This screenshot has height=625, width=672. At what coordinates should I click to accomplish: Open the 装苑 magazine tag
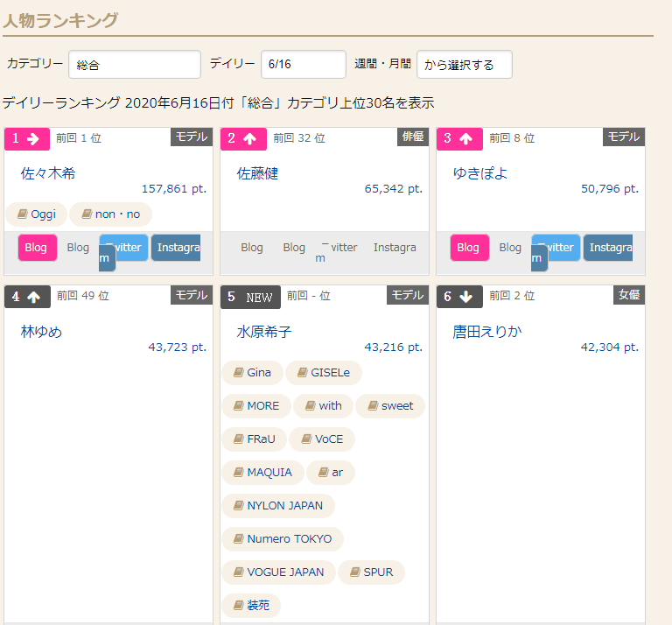tap(251, 605)
